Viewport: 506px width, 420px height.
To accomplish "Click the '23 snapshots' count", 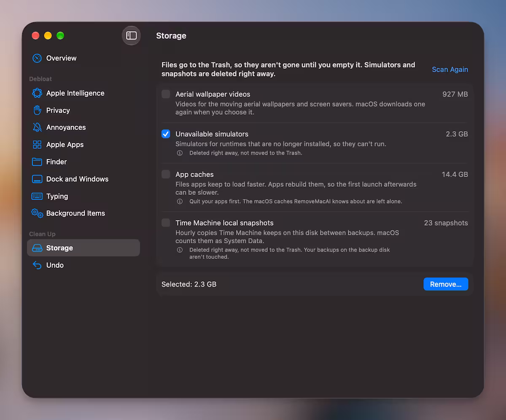I will click(x=446, y=223).
